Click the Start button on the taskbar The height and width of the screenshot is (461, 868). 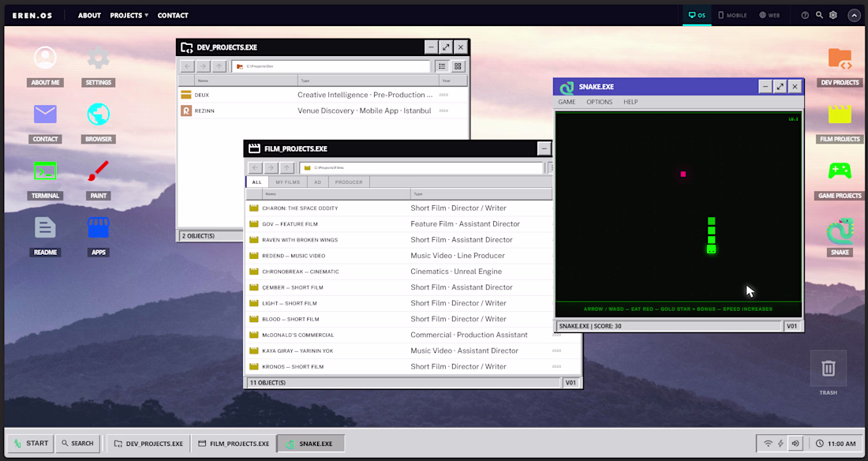32,444
